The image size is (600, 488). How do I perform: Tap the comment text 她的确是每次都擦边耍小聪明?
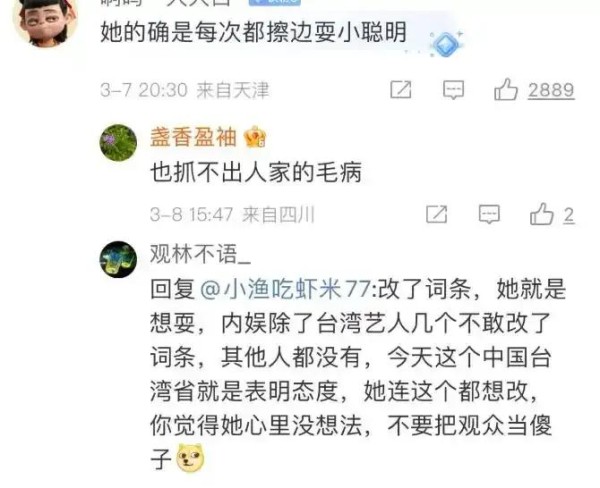click(x=253, y=33)
